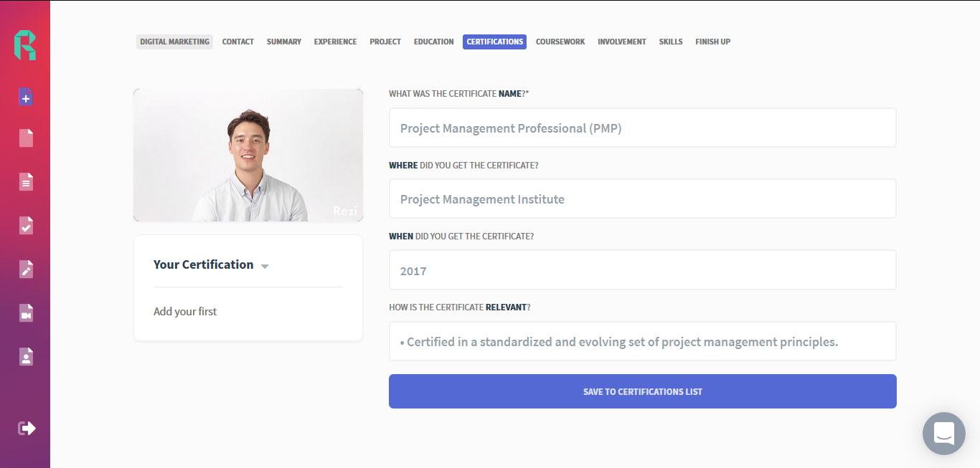Switch to the Skills tab
Screen dimensions: 980x468
click(x=671, y=42)
